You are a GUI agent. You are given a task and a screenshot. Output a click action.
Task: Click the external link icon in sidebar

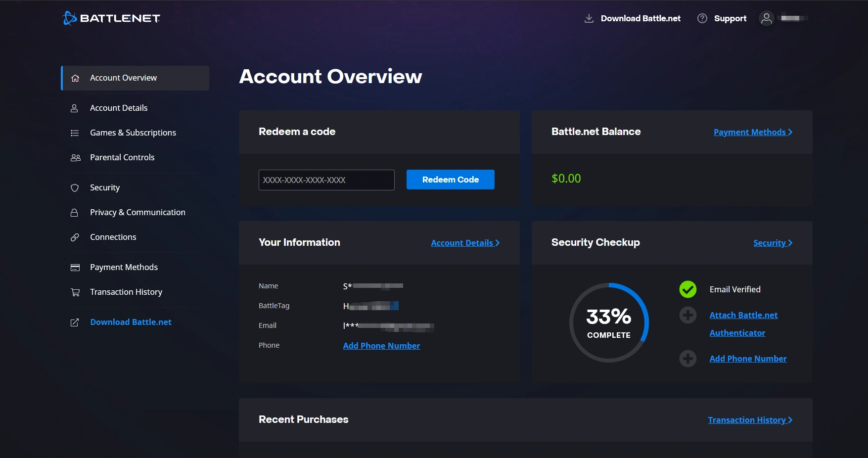[75, 322]
